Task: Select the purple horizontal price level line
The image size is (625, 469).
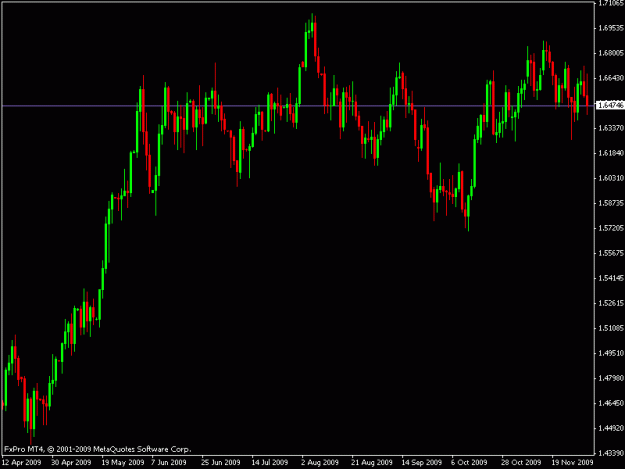Action: click(x=298, y=106)
